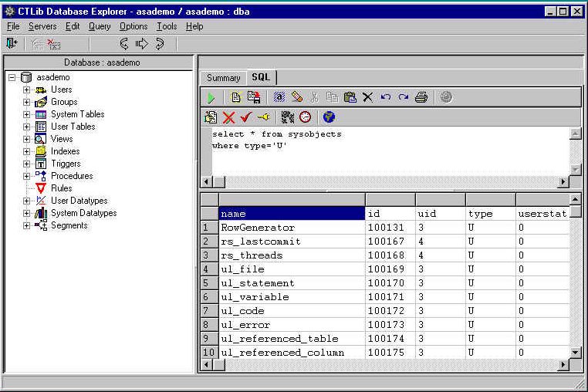Select the Rules tree item

62,188
